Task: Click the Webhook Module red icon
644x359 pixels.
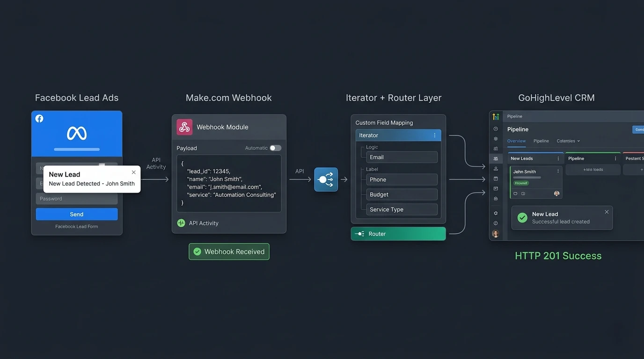Action: pos(184,127)
